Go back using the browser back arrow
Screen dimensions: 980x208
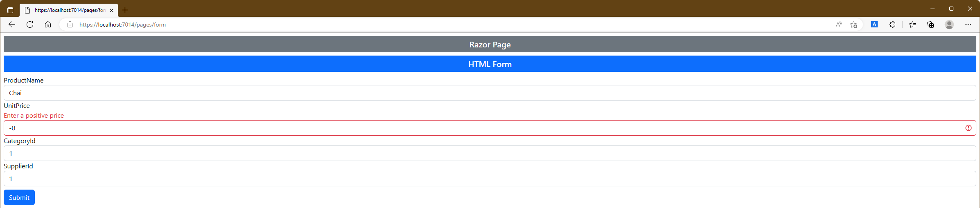[x=12, y=25]
